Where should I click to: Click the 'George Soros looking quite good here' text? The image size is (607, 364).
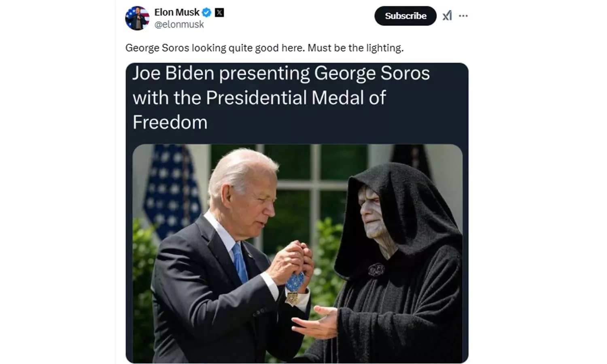coord(214,48)
